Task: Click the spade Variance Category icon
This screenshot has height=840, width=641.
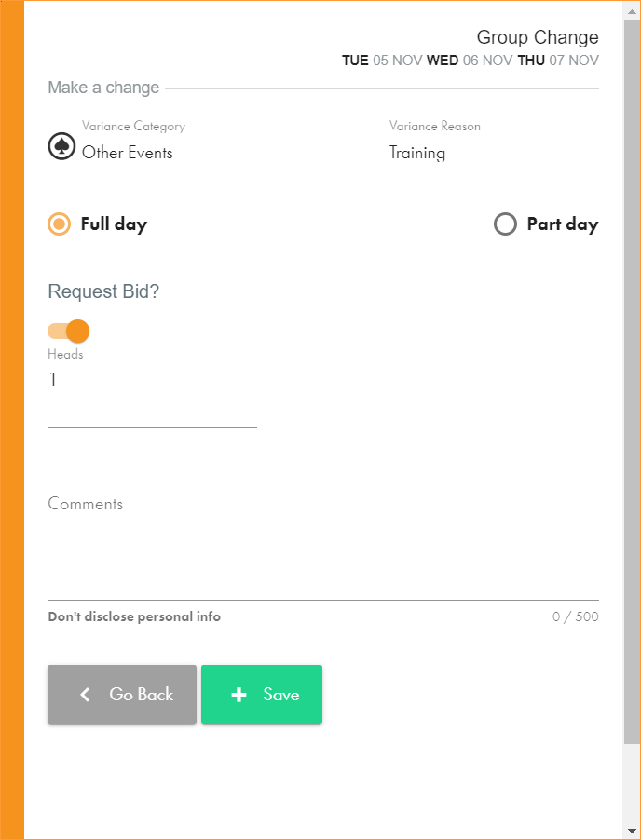Action: click(x=61, y=147)
